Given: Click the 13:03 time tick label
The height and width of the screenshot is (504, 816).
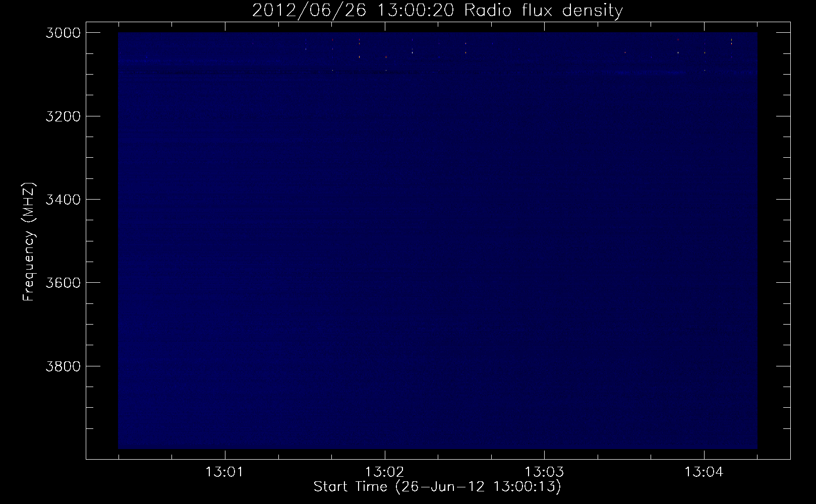Looking at the screenshot, I should (x=544, y=472).
